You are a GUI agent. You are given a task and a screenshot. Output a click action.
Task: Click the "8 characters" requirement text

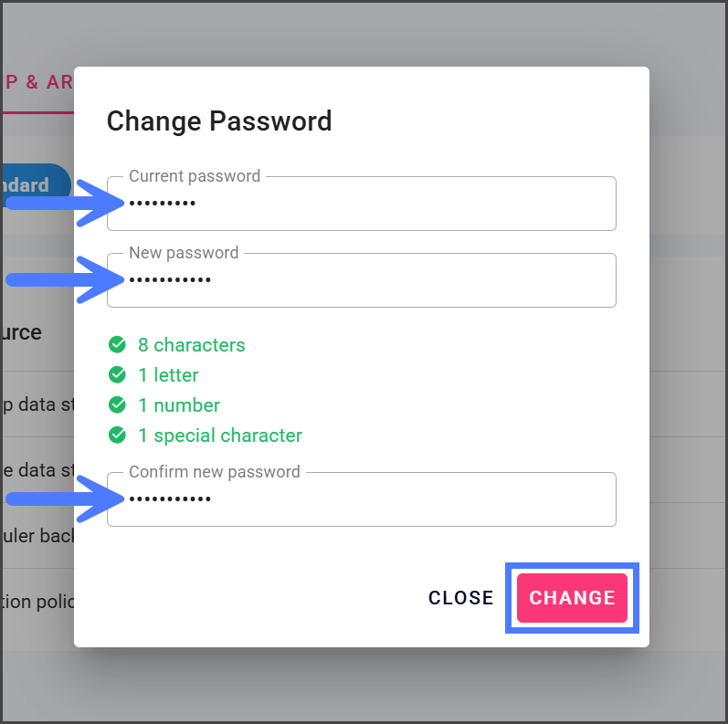[x=192, y=345]
